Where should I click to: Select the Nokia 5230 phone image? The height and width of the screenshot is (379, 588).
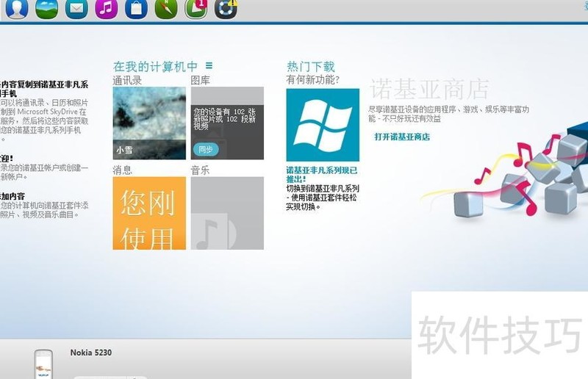pos(43,364)
